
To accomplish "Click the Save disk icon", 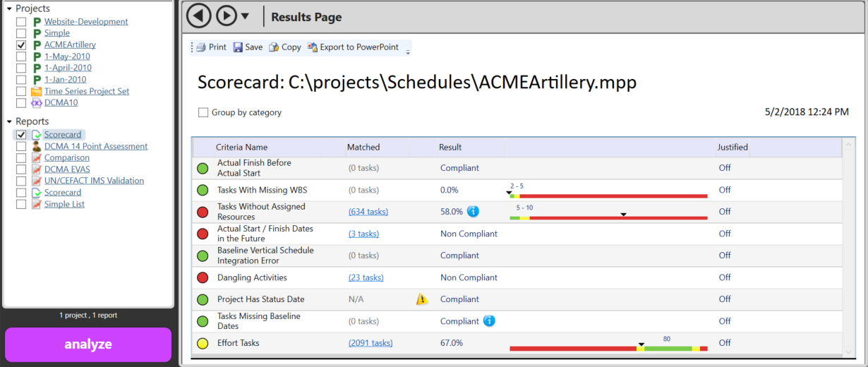I will 239,47.
